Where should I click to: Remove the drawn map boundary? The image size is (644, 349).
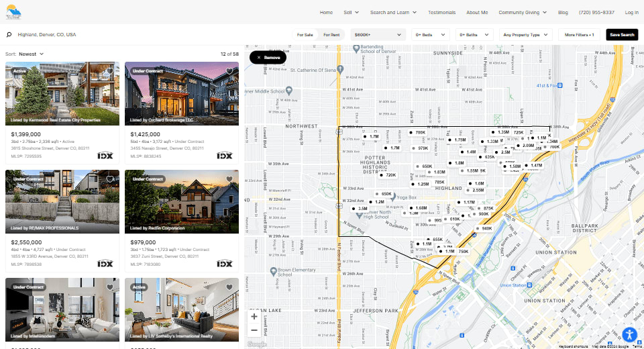pyautogui.click(x=268, y=58)
